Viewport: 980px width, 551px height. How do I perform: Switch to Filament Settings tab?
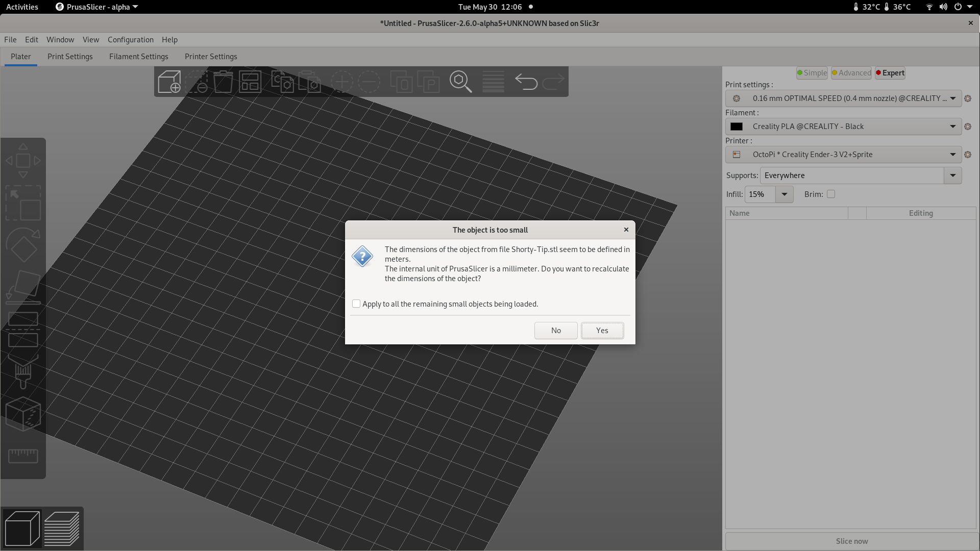(139, 57)
